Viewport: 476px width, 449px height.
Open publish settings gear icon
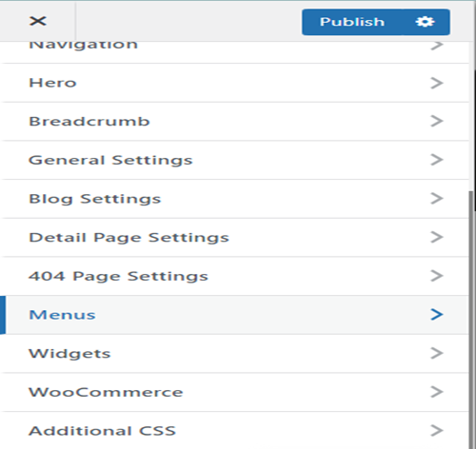[x=425, y=22]
